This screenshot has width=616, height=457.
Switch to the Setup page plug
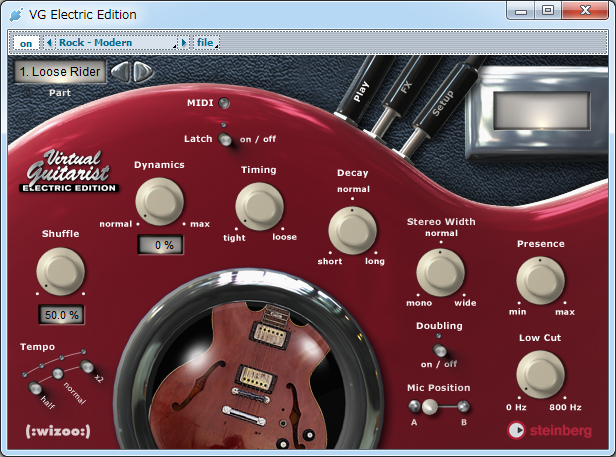point(442,104)
